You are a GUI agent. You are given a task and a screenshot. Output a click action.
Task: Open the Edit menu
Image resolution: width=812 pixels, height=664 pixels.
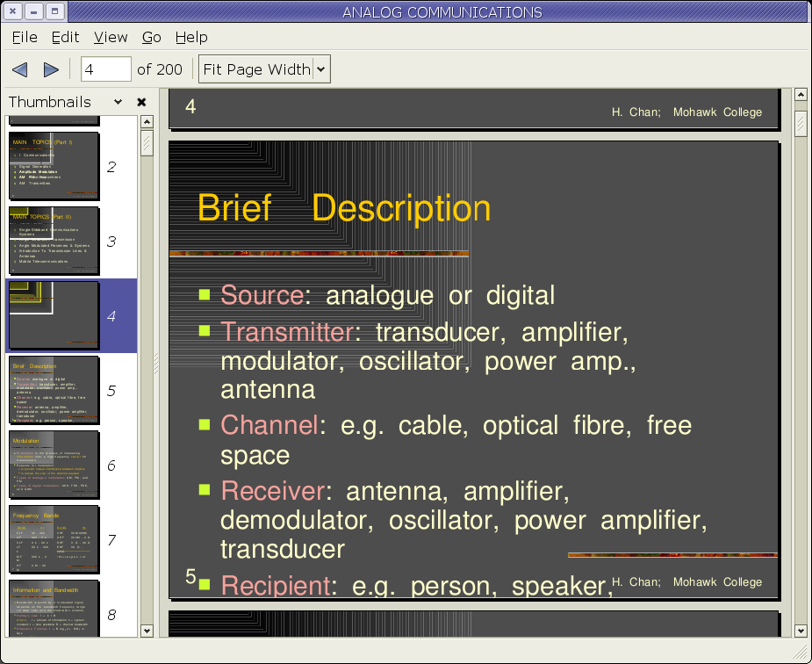click(x=65, y=37)
